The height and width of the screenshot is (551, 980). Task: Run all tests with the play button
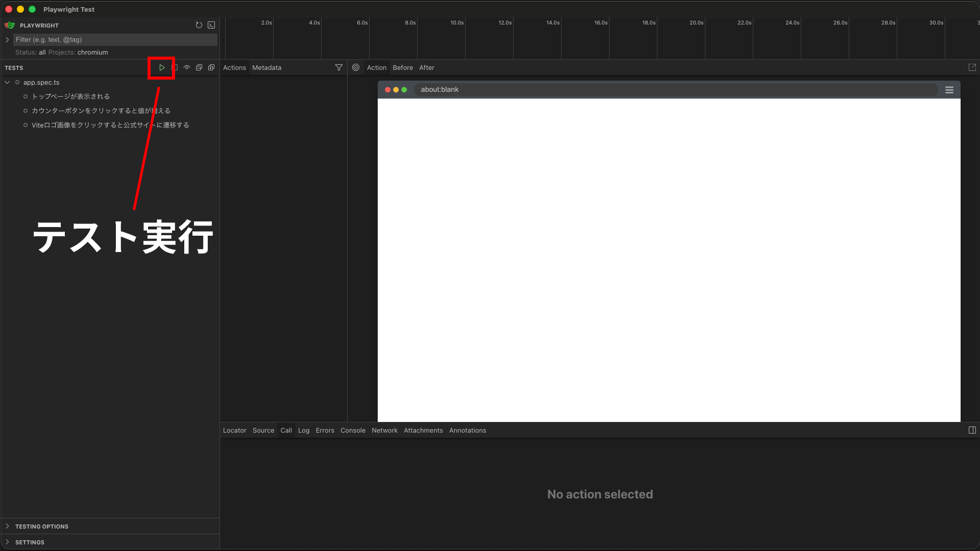(x=162, y=67)
